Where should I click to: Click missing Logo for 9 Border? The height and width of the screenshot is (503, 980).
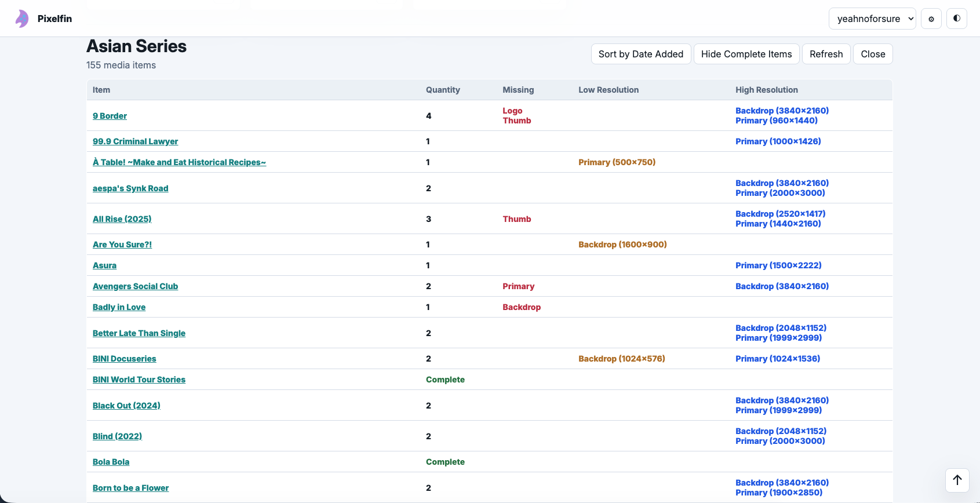click(x=512, y=111)
